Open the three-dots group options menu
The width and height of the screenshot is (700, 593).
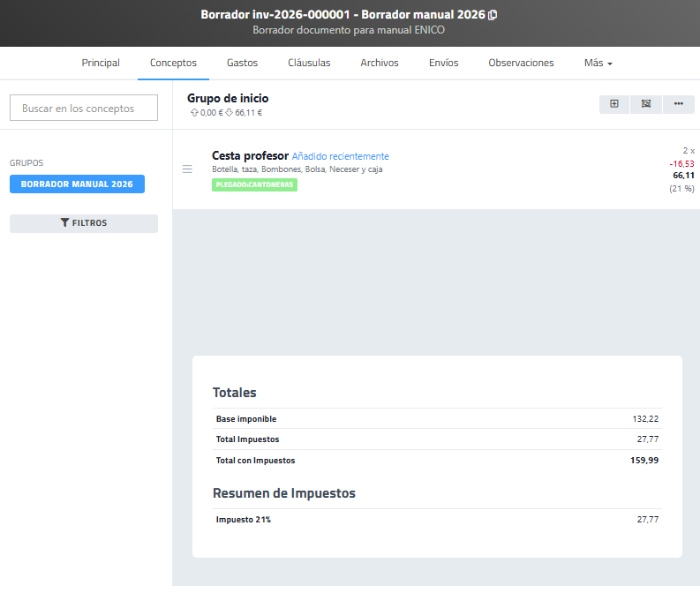tap(678, 104)
